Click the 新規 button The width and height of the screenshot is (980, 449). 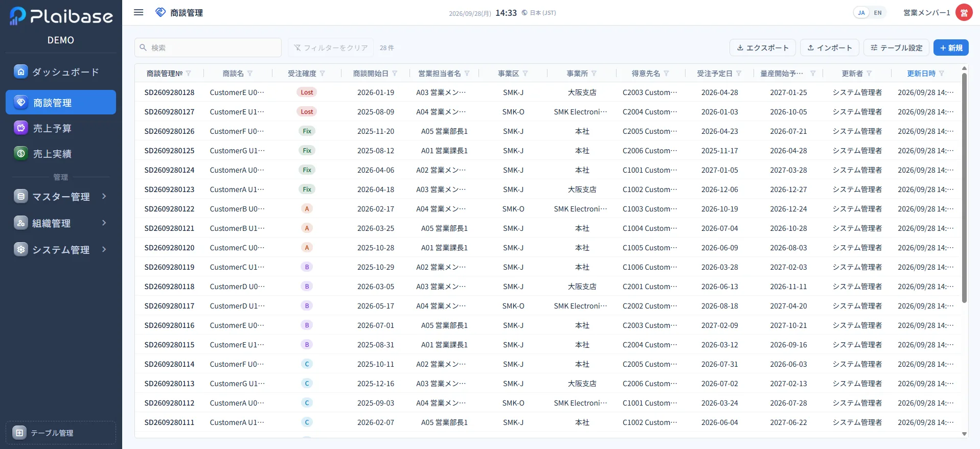click(x=951, y=48)
